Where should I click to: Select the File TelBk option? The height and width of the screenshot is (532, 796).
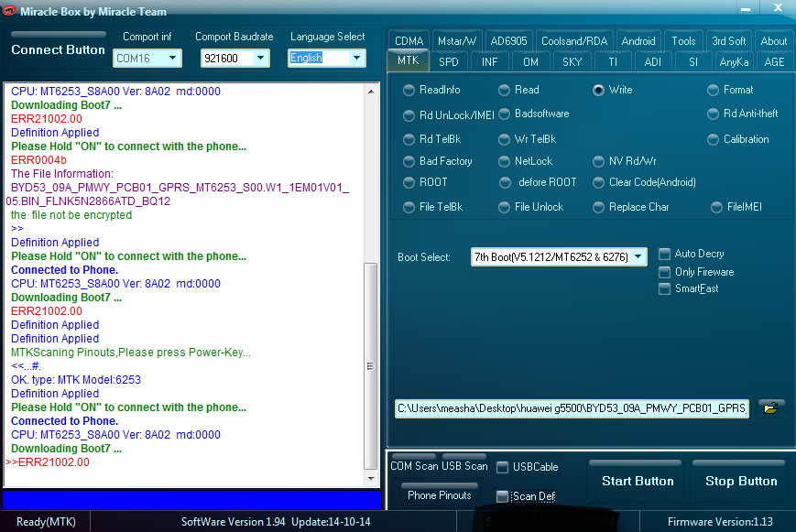coord(433,207)
